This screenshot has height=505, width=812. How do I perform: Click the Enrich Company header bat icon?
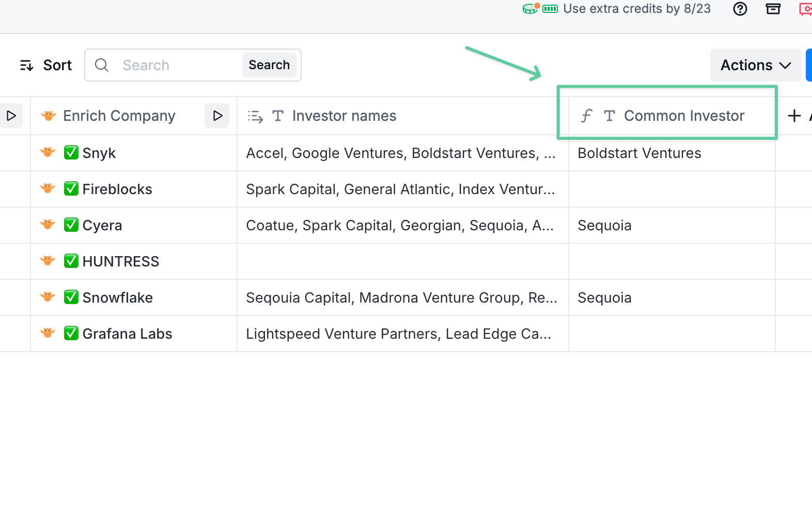[49, 116]
